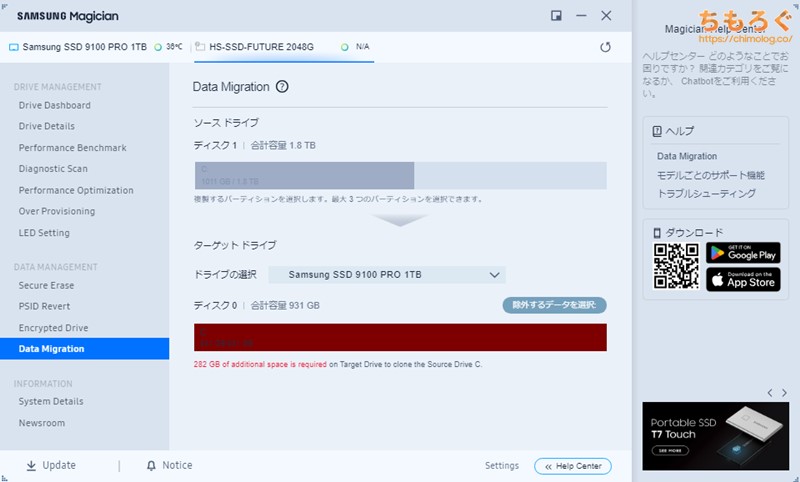This screenshot has width=800, height=482.
Task: Open the App Store download badge
Action: pos(743,280)
